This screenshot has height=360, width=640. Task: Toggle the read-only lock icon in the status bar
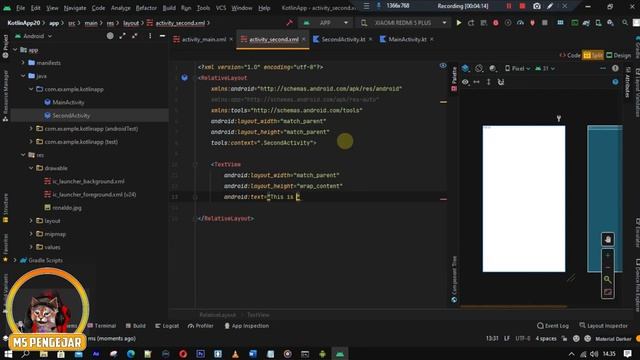point(564,338)
